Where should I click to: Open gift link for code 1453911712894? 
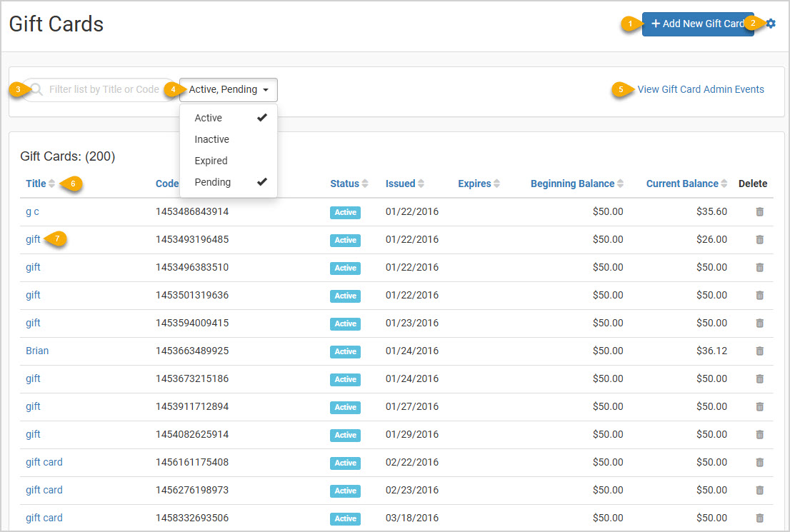point(33,406)
